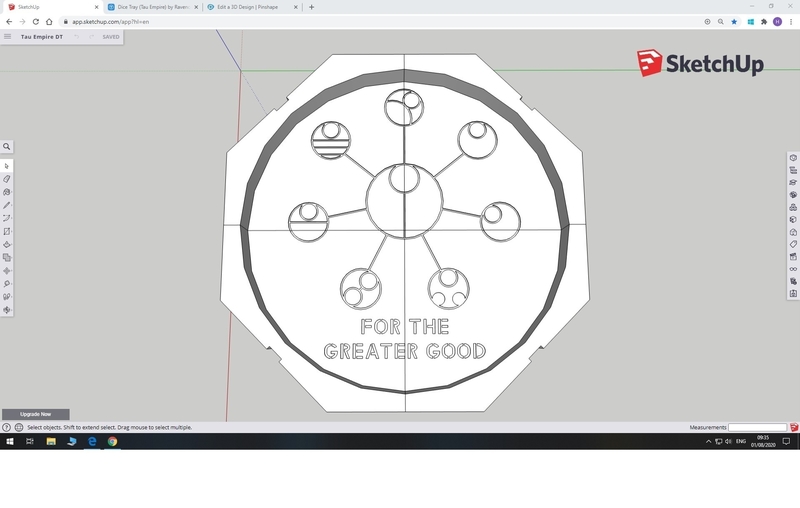This screenshot has height=508, width=800.
Task: Open a new browser tab
Action: [x=312, y=7]
